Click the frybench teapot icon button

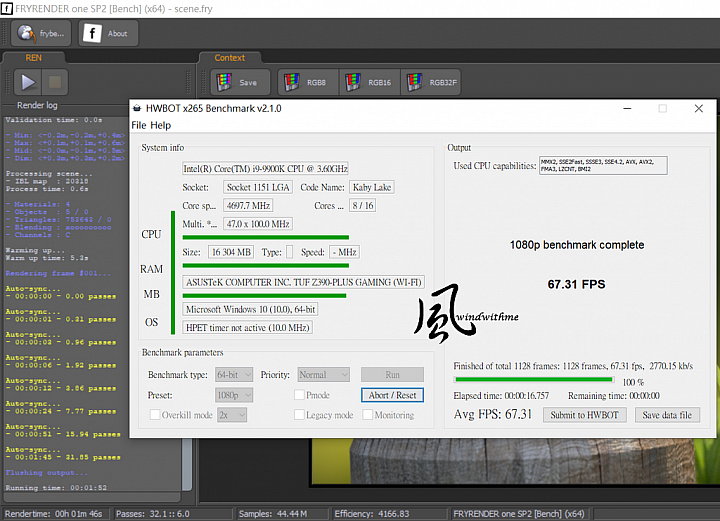41,33
